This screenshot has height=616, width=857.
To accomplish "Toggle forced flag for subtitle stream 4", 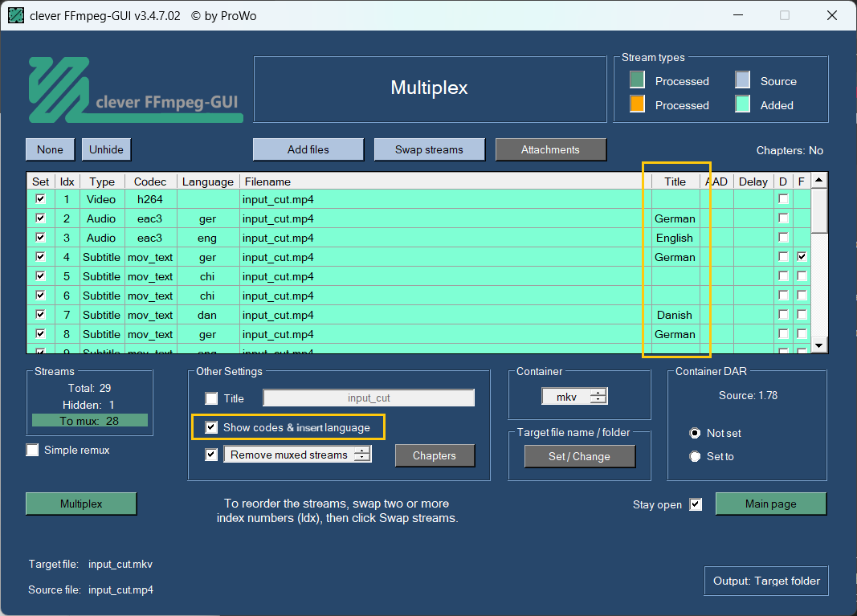I will coord(802,257).
